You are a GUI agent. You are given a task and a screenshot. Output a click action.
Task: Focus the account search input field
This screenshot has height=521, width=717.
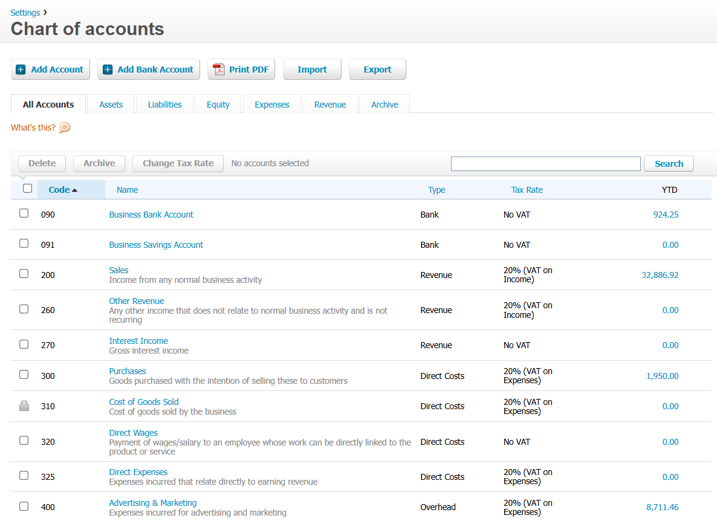pyautogui.click(x=546, y=164)
